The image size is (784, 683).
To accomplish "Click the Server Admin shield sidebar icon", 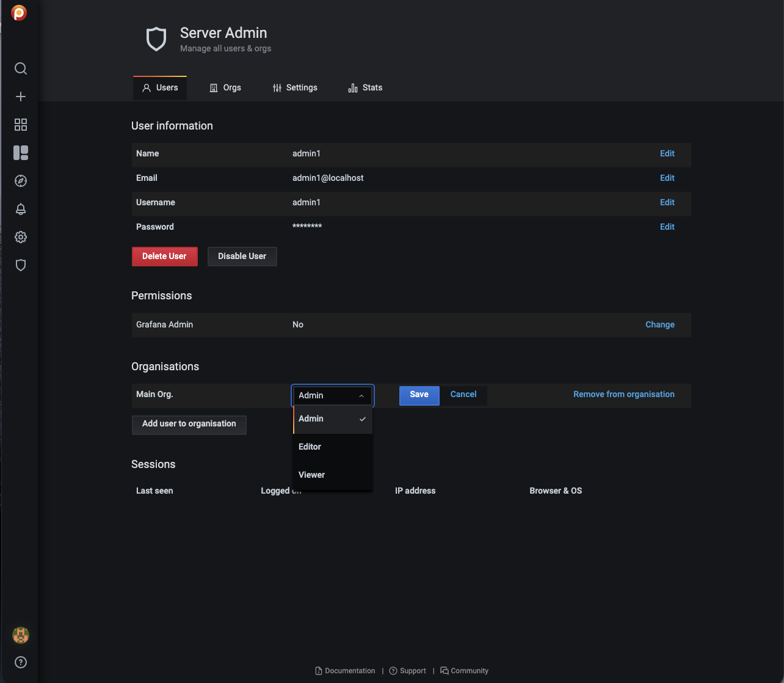I will pyautogui.click(x=21, y=265).
